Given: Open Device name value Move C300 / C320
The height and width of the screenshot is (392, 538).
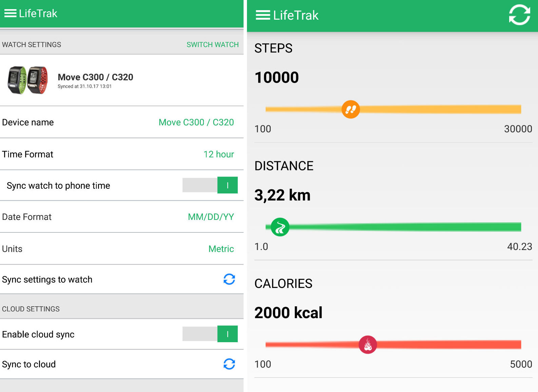Looking at the screenshot, I should pyautogui.click(x=196, y=122).
